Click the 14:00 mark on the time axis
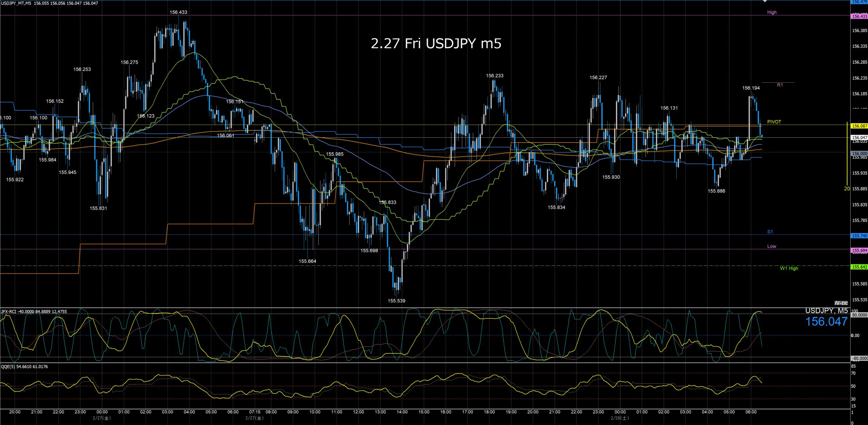The width and height of the screenshot is (868, 425). pos(402,412)
